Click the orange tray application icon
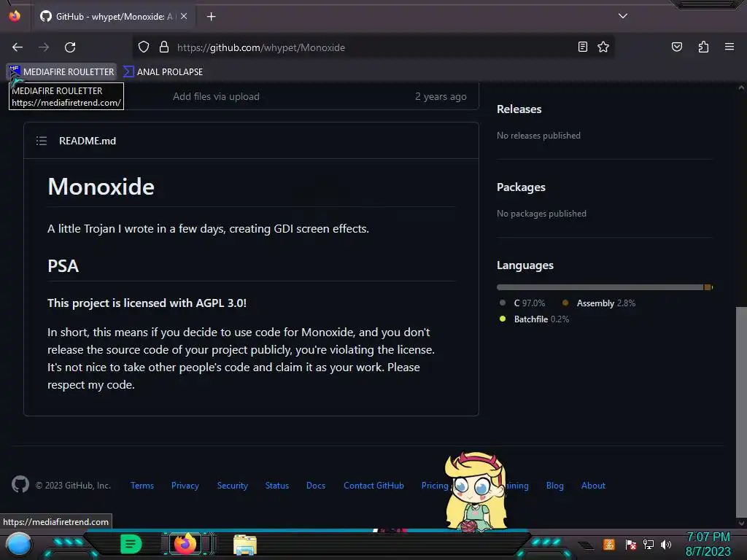Viewport: 747px width, 560px height. (609, 544)
